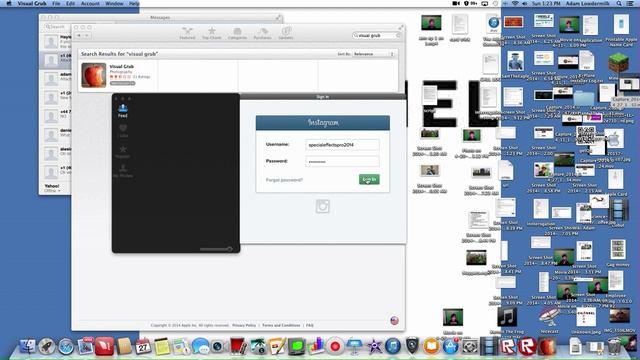The width and height of the screenshot is (640, 360).
Task: Open Photo Booth in the Dock
Action: click(x=238, y=347)
